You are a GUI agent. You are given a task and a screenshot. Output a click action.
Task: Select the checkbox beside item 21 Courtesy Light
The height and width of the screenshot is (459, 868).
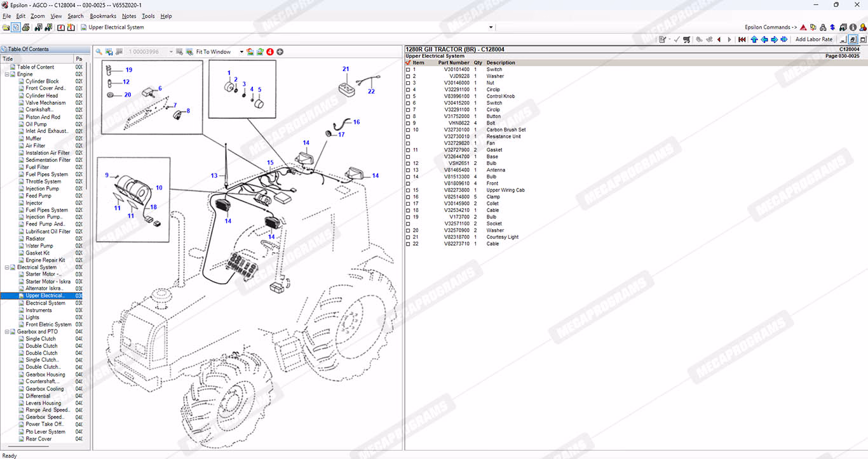pos(408,237)
